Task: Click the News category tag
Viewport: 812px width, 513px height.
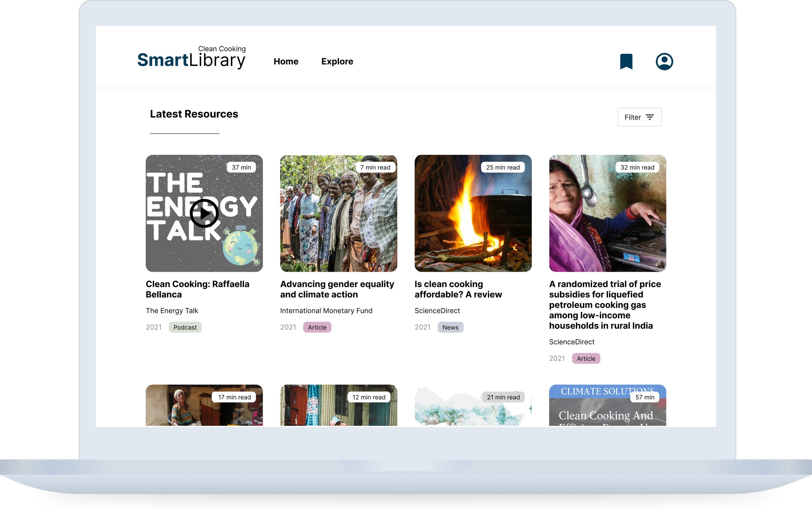Action: point(450,327)
